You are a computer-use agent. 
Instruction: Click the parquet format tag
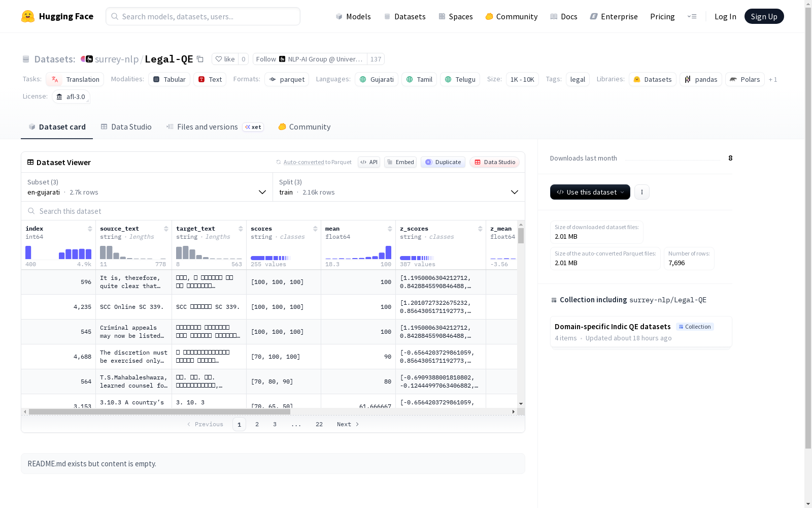(287, 79)
